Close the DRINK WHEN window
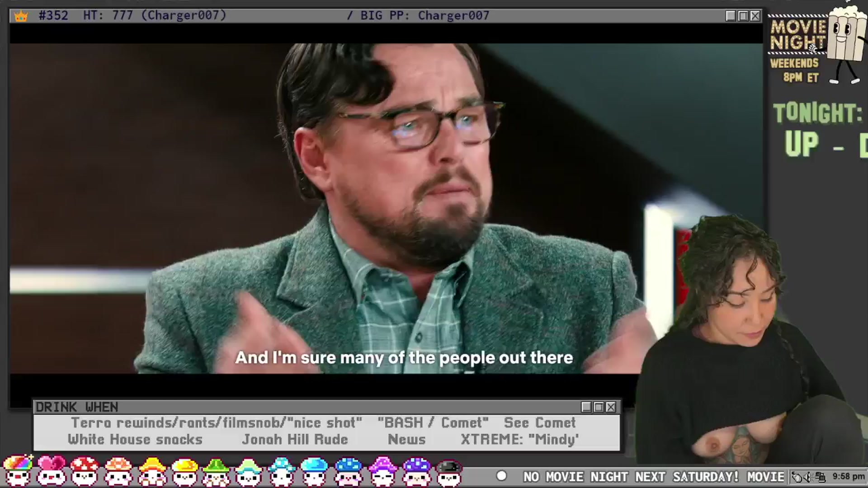The width and height of the screenshot is (868, 488). coord(611,407)
